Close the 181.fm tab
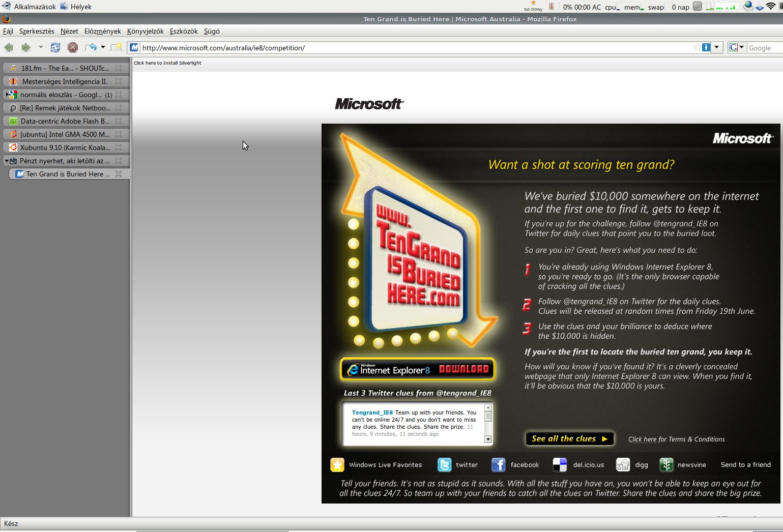 point(119,68)
